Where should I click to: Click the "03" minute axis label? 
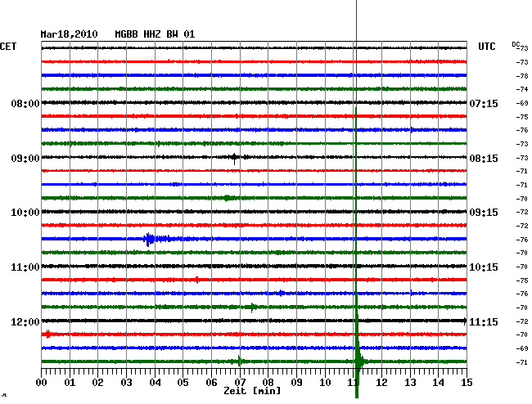[126, 383]
